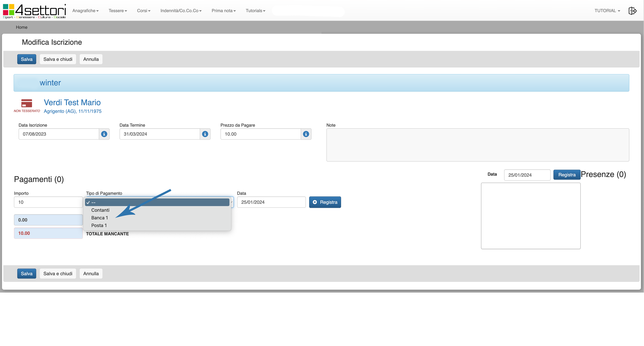Screen dimensions: 644x346
Task: Open the Prima nota menu
Action: [x=223, y=11]
